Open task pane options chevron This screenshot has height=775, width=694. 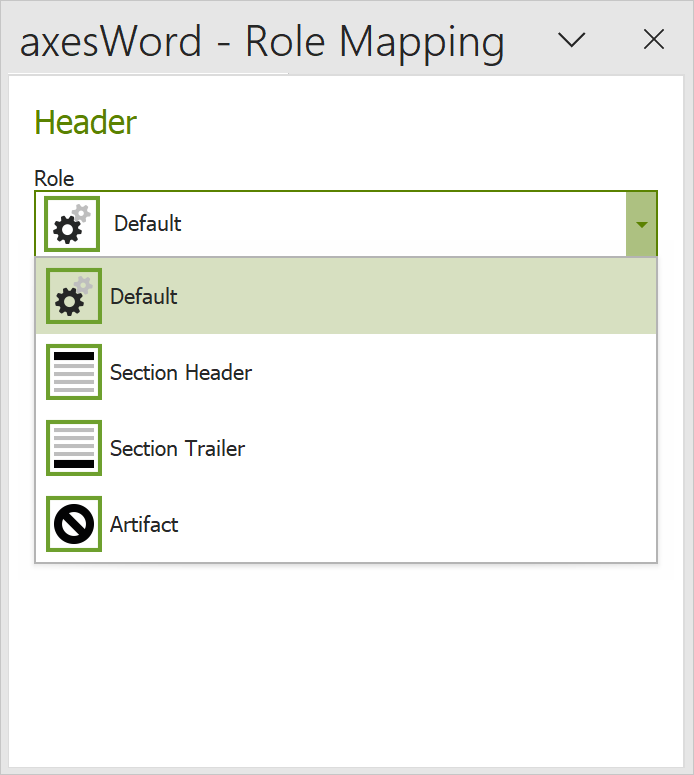tap(571, 40)
